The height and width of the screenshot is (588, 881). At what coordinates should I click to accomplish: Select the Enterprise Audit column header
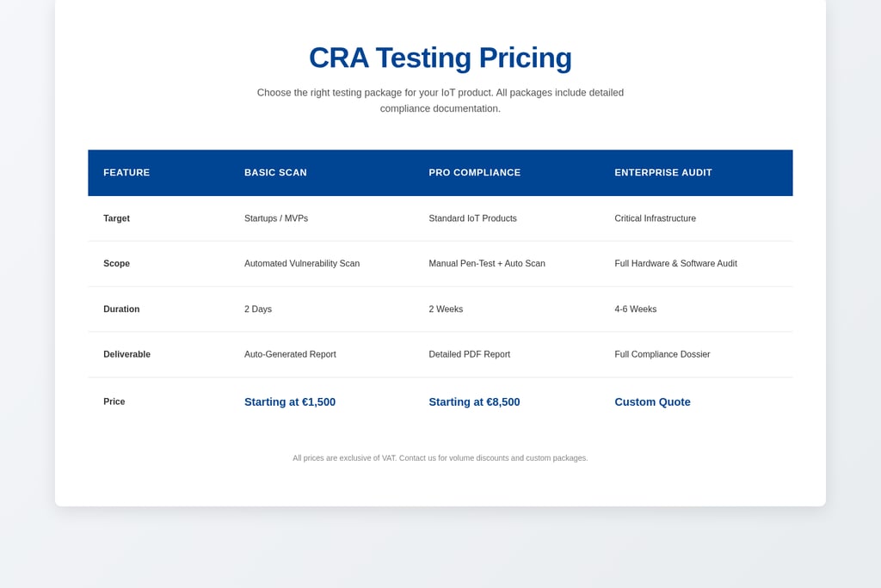click(662, 173)
